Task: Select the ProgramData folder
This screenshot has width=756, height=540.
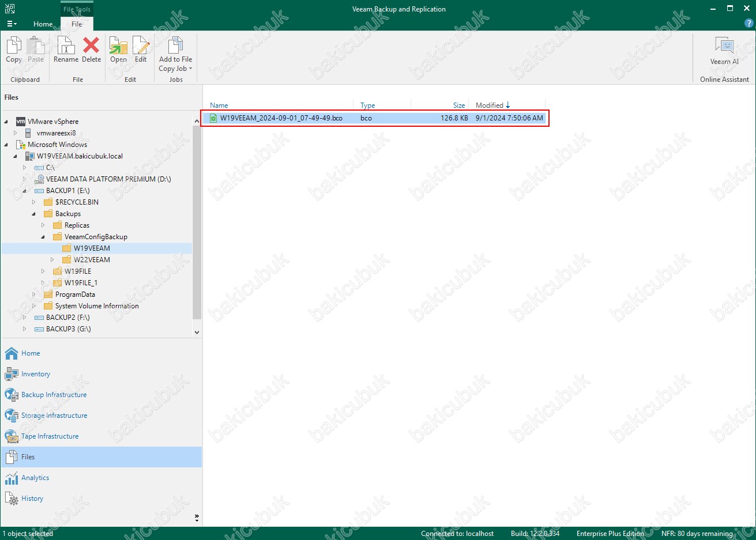Action: coord(75,294)
